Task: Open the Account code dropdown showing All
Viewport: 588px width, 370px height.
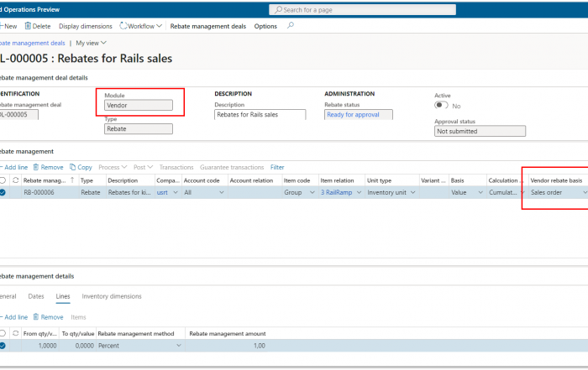Action: [x=221, y=192]
